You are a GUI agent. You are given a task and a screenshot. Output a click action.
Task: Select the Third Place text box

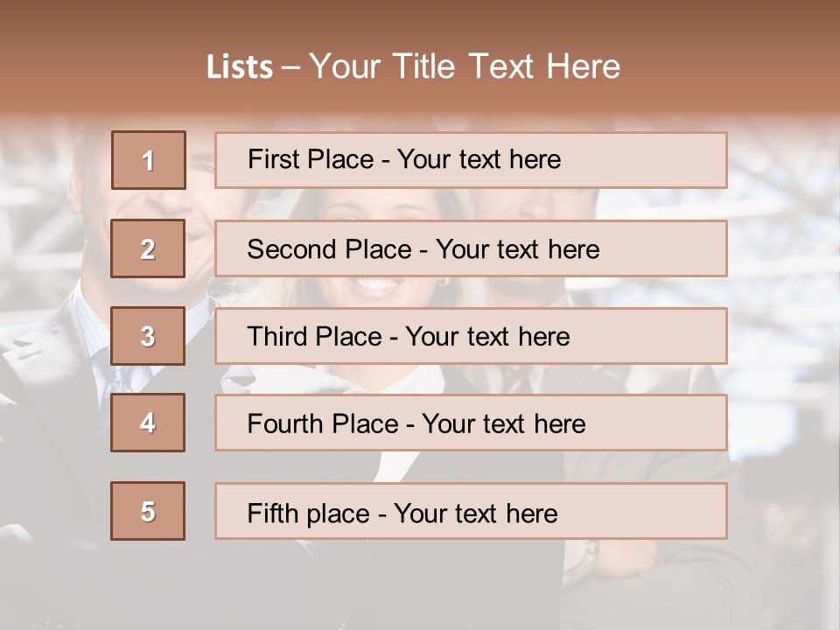point(471,336)
